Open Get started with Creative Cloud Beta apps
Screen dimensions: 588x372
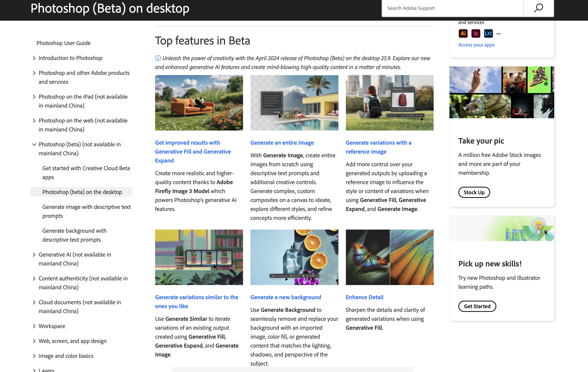pyautogui.click(x=86, y=173)
